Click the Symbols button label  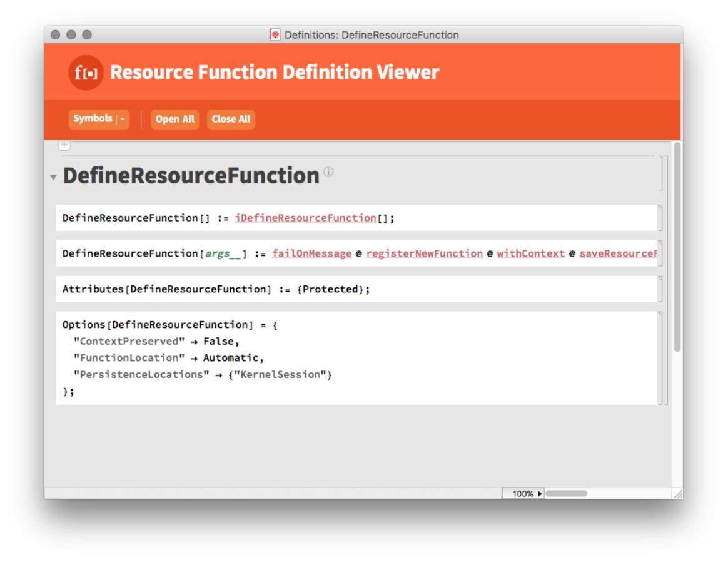click(x=91, y=119)
